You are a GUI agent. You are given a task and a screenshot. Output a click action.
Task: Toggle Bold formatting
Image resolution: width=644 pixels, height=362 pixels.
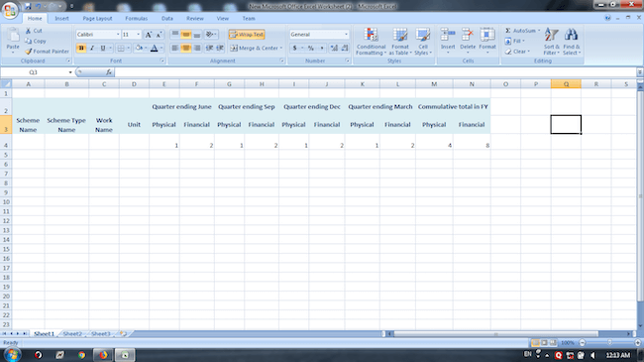(81, 49)
